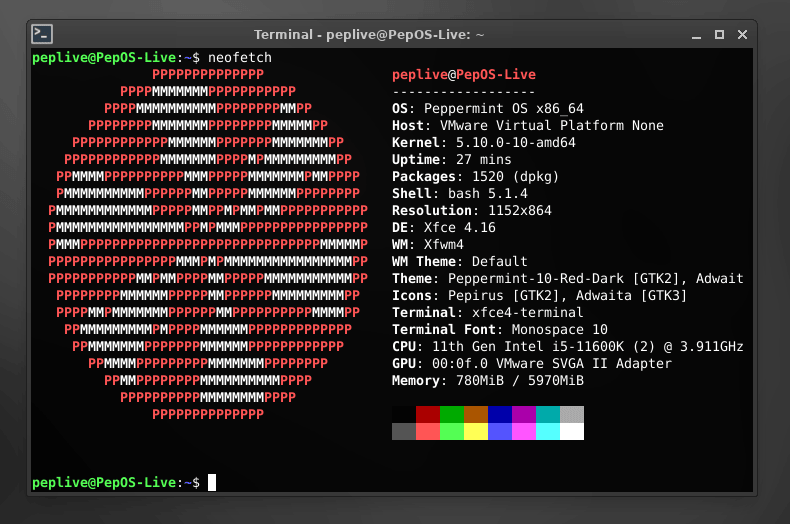Click the 'Memory: 780MiB / 5970MiB' line
Image resolution: width=790 pixels, height=524 pixels.
tap(487, 381)
